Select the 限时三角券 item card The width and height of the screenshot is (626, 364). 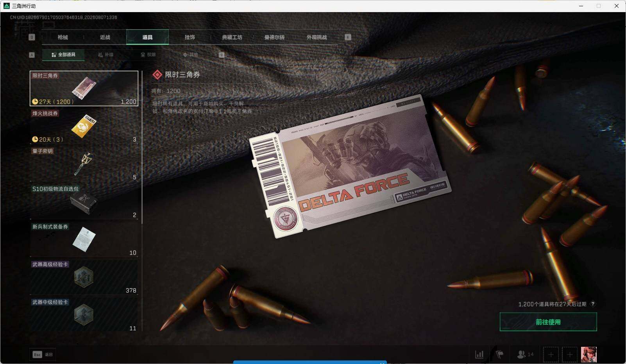point(84,88)
